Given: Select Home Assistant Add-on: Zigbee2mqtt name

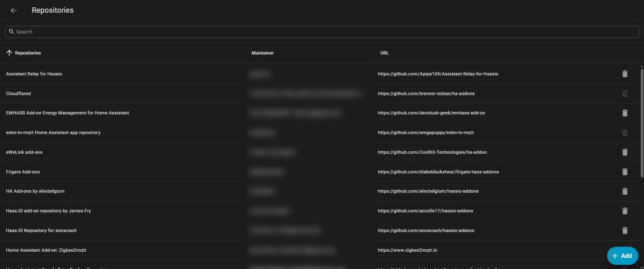Looking at the screenshot, I should point(46,250).
